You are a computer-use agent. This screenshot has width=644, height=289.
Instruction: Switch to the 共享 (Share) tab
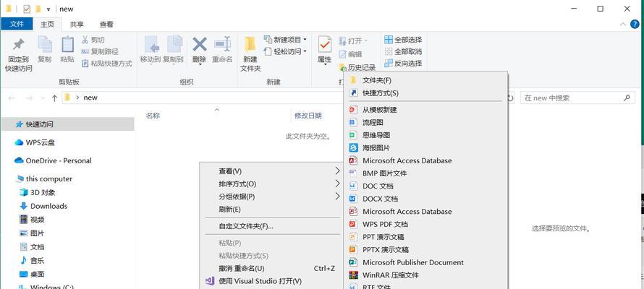(77, 24)
